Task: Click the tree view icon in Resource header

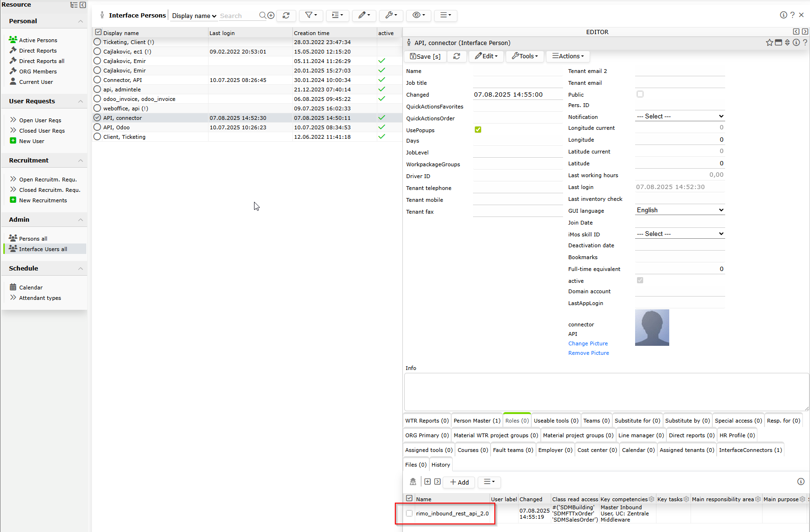Action: click(74, 5)
